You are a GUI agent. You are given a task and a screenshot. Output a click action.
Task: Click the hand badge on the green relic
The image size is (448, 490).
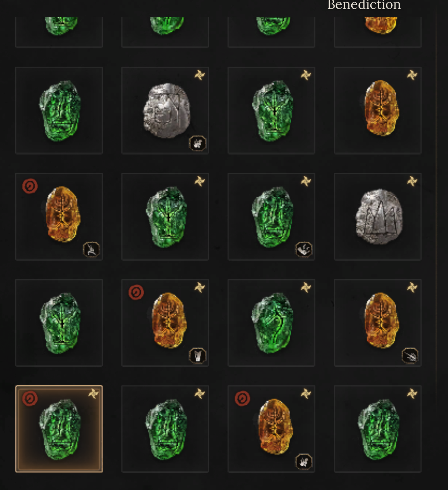(304, 250)
